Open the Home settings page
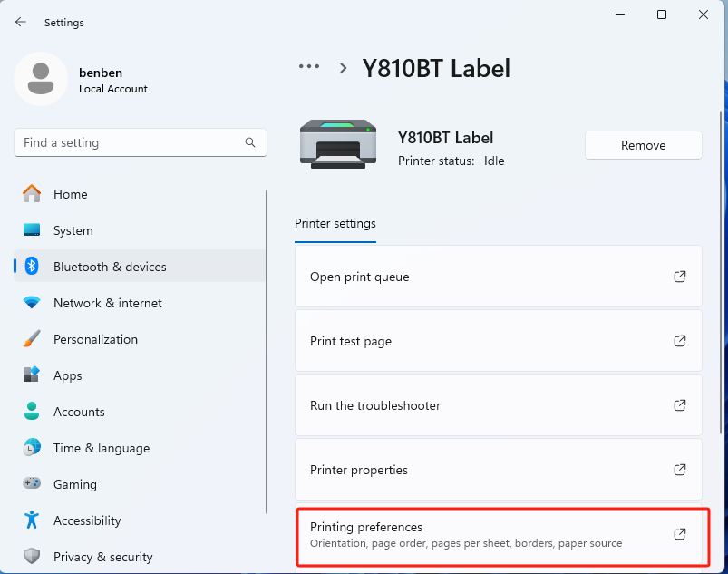 point(140,194)
